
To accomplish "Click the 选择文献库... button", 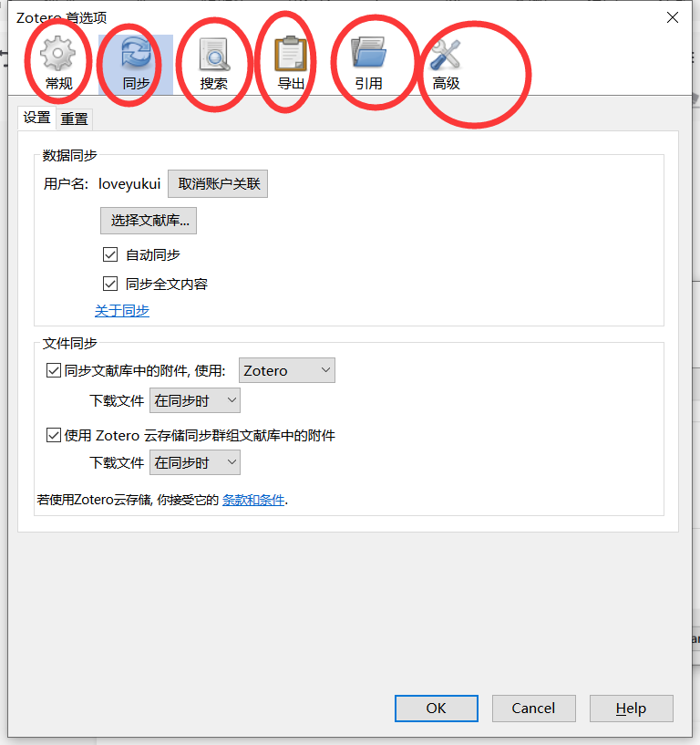I will (149, 221).
